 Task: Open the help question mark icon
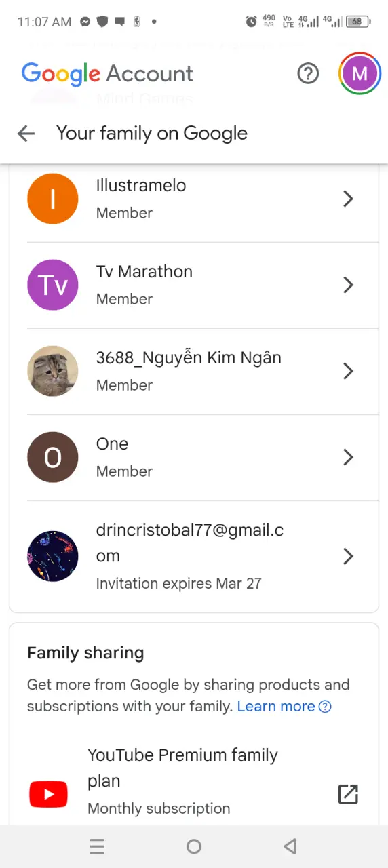pyautogui.click(x=308, y=73)
